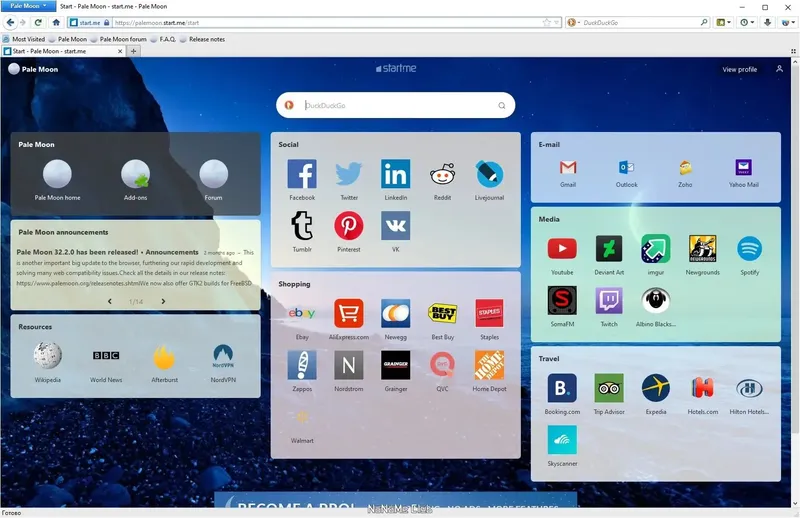Bookmark this page with the star
This screenshot has height=518, width=800.
pyautogui.click(x=546, y=22)
